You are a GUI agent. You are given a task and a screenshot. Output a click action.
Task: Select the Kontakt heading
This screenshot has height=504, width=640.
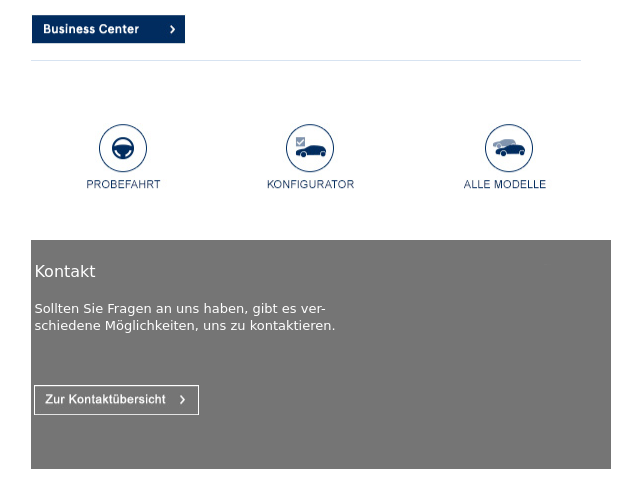point(65,271)
